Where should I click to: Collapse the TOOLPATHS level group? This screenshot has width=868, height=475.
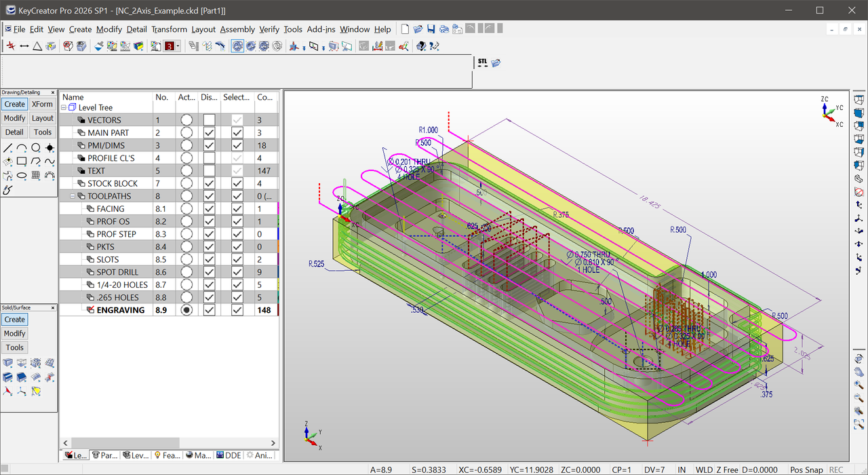point(73,196)
